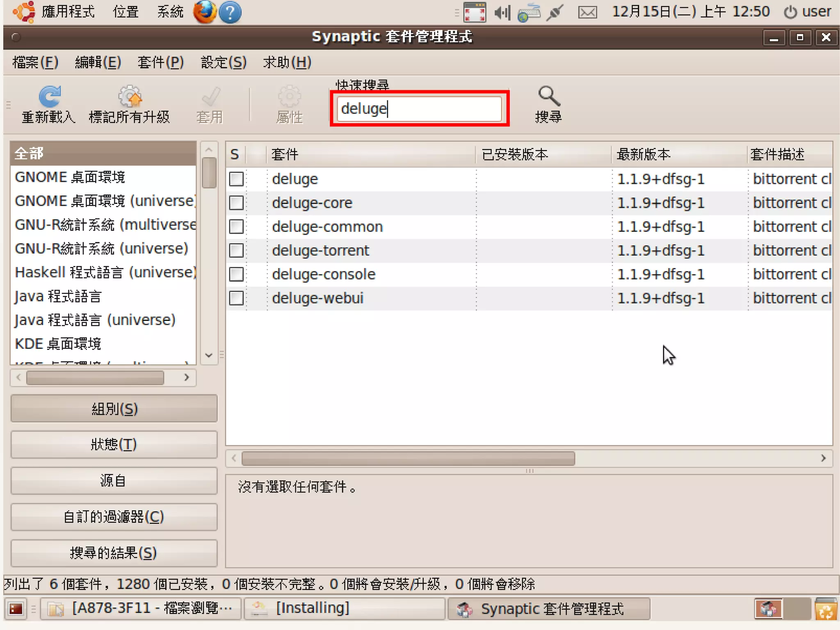Image resolution: width=840 pixels, height=630 pixels.
Task: Toggle checkbox for deluge package
Action: point(236,179)
